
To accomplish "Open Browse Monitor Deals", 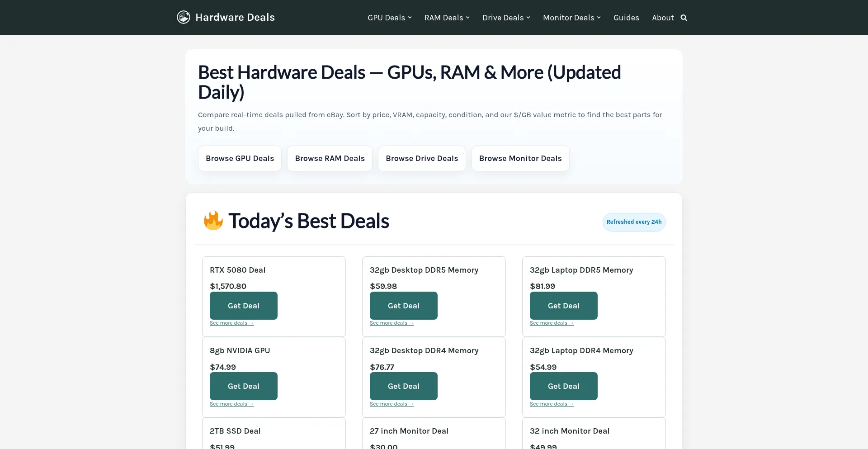I will (520, 158).
